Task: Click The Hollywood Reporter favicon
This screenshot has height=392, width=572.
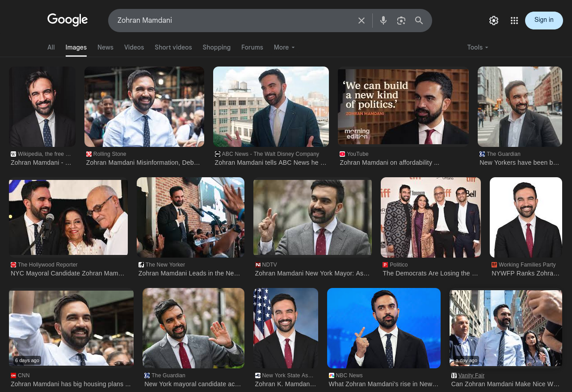Action: (x=13, y=265)
